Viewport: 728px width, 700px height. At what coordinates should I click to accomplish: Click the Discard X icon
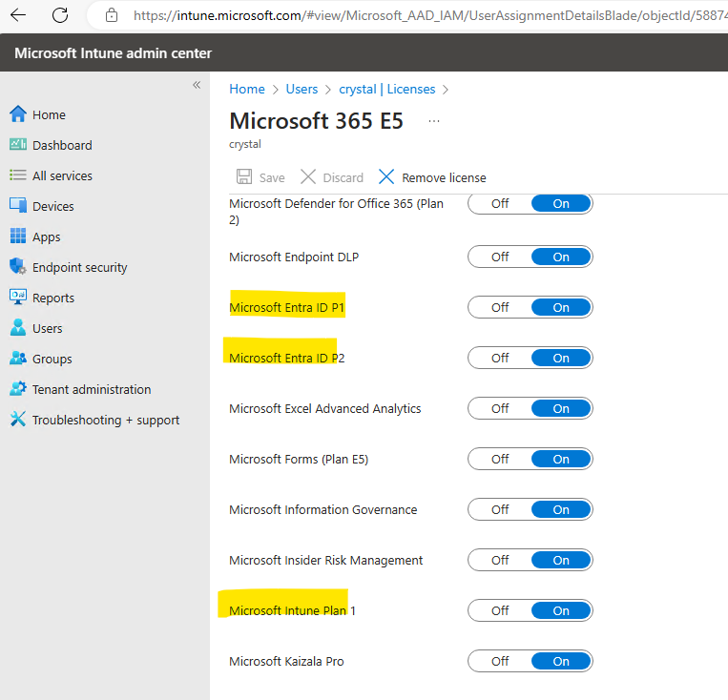point(308,176)
